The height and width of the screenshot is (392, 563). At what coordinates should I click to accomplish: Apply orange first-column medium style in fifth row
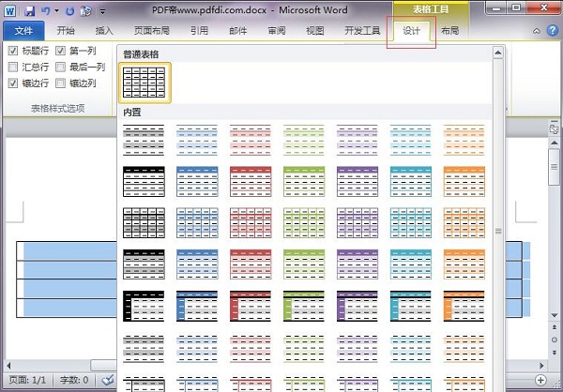tap(464, 307)
